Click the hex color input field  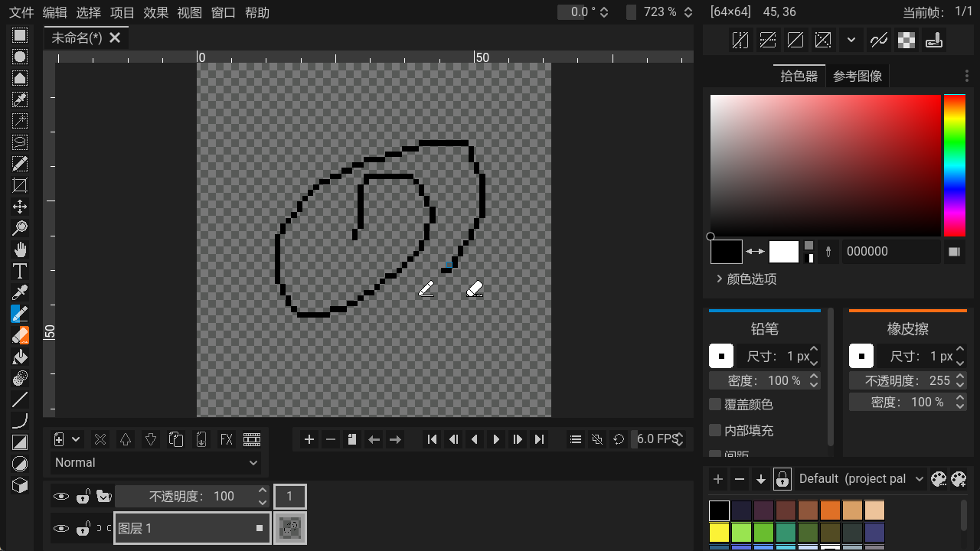(x=891, y=251)
